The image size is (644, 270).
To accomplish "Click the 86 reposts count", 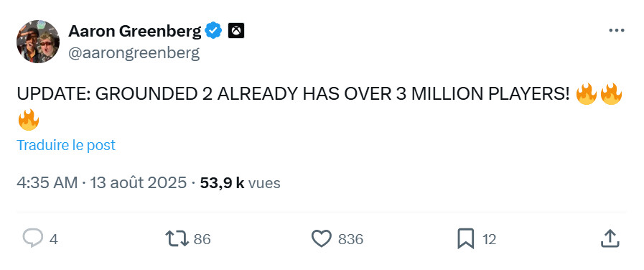I will coord(202,239).
